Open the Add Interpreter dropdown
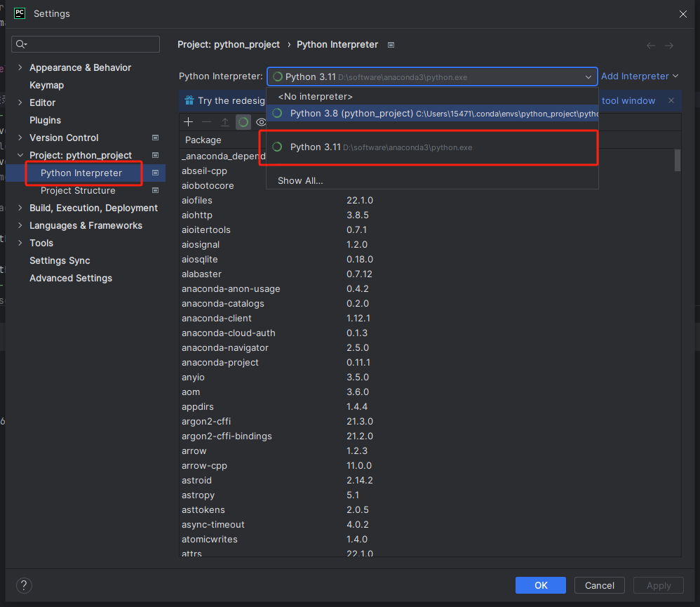 (x=640, y=76)
